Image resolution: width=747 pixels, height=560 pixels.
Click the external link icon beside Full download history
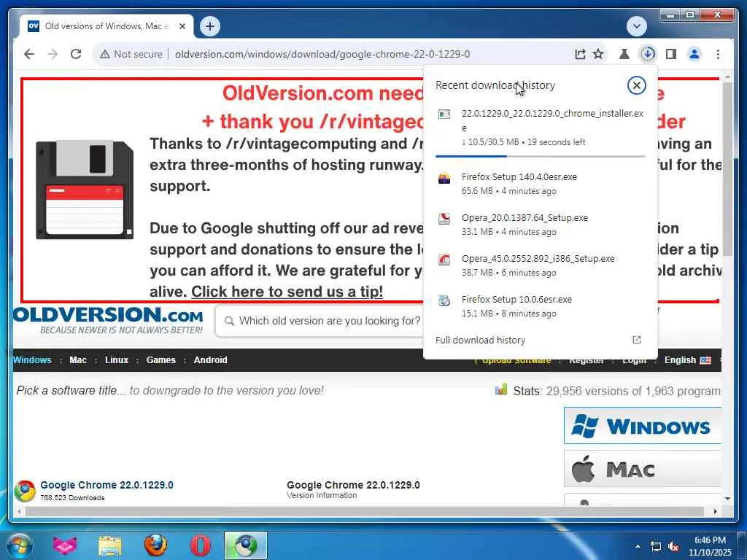(636, 340)
